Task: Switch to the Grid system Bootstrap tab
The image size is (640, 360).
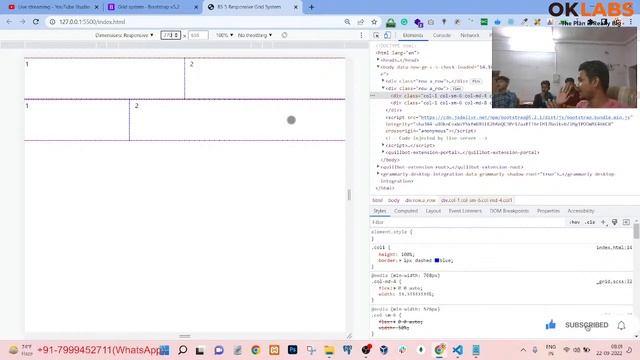Action: pos(151,7)
